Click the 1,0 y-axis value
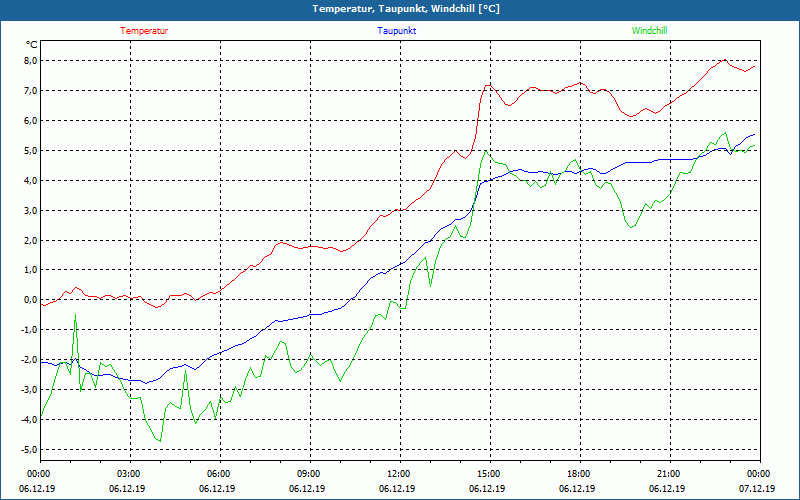 pos(31,270)
